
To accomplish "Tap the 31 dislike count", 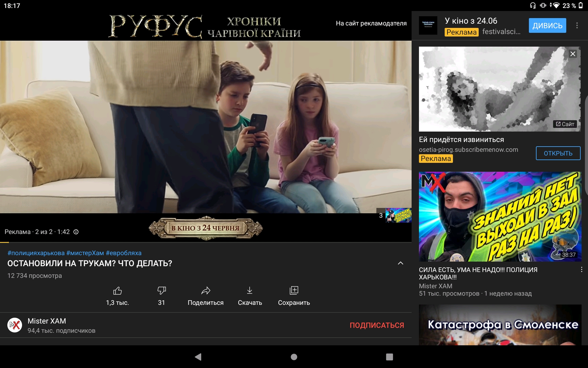I will 161,303.
